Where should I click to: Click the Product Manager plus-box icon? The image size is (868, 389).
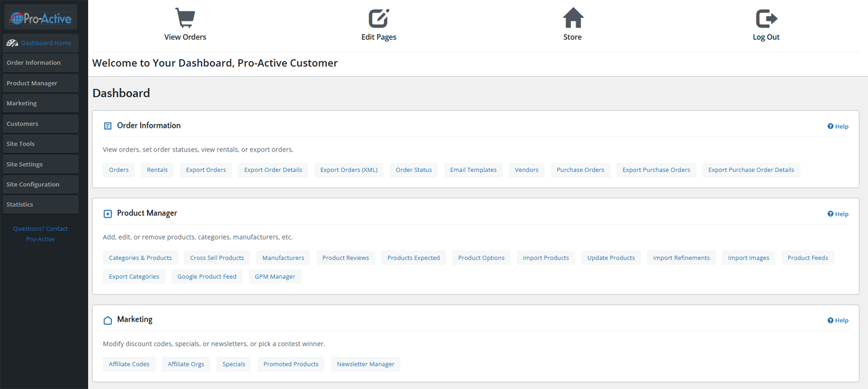108,214
